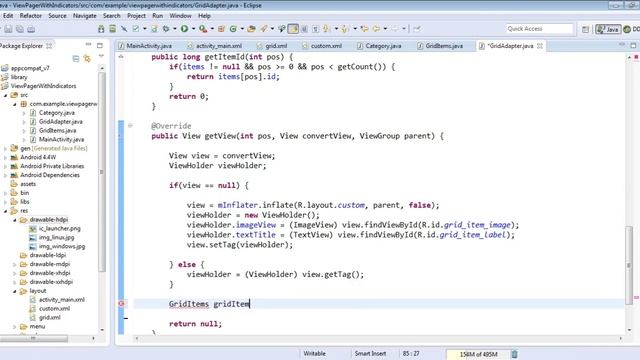Click the Forward navigation arrow

[x=395, y=29]
